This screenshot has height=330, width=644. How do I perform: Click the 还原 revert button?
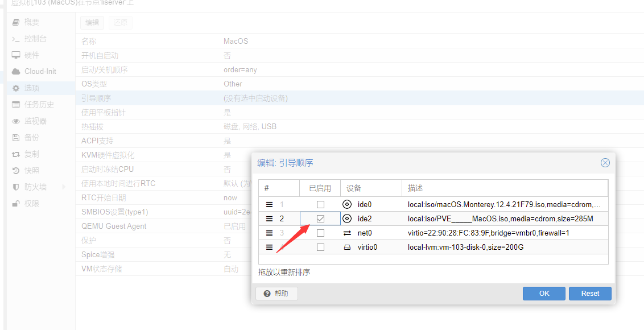[x=121, y=23]
